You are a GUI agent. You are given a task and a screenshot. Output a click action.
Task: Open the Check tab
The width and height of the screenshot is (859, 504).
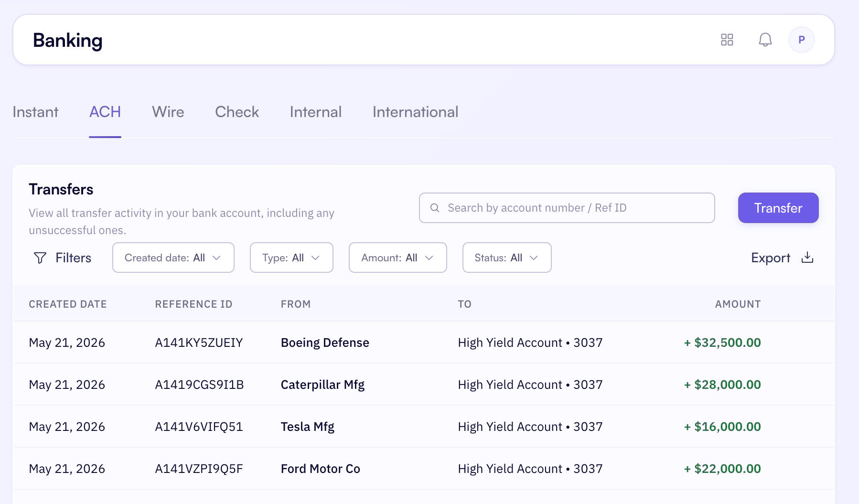point(237,112)
